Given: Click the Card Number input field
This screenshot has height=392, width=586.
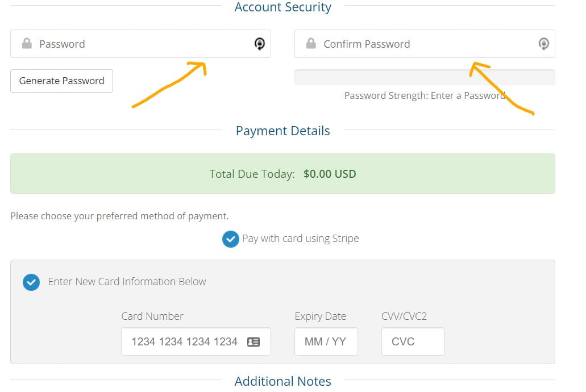Looking at the screenshot, I should [x=196, y=341].
